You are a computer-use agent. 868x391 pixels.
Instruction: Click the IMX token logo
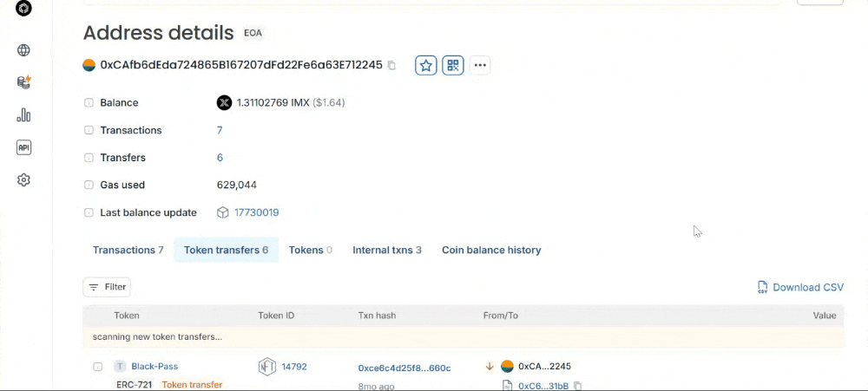pyautogui.click(x=224, y=103)
